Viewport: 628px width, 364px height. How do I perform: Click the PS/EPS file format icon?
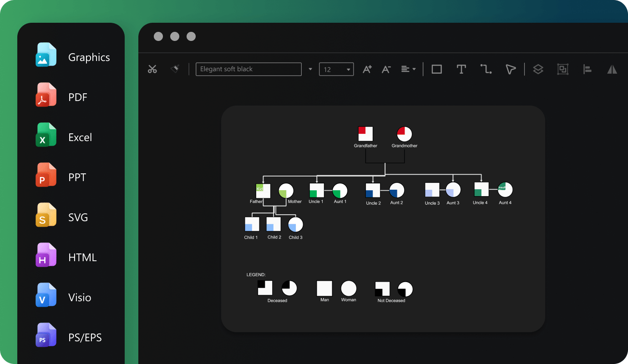coord(46,335)
